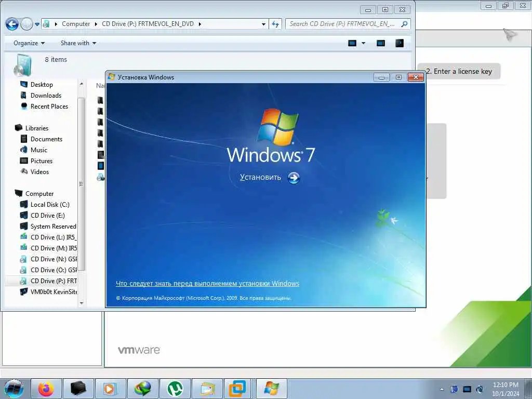532x399 pixels.
Task: Open the Windows Explorer taskbar button
Action: pyautogui.click(x=207, y=389)
